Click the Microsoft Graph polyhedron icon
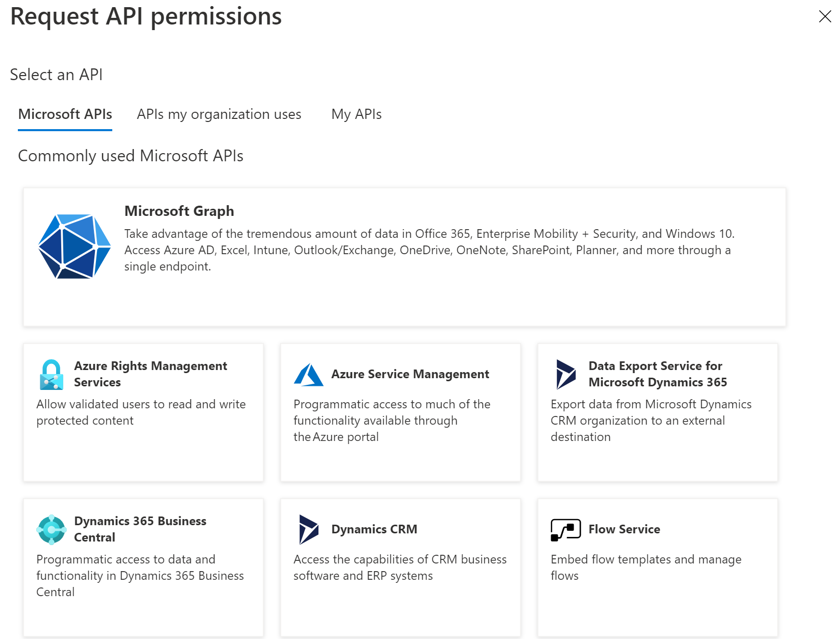This screenshot has height=639, width=840. tap(75, 247)
